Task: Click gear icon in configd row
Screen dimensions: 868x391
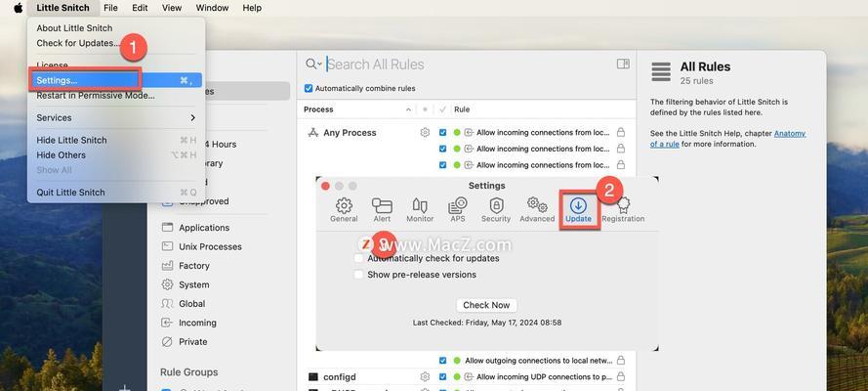Action: [425, 376]
